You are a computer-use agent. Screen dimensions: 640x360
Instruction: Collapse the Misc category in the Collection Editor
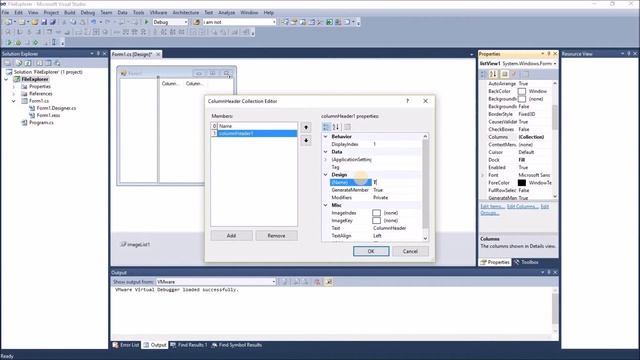point(326,205)
